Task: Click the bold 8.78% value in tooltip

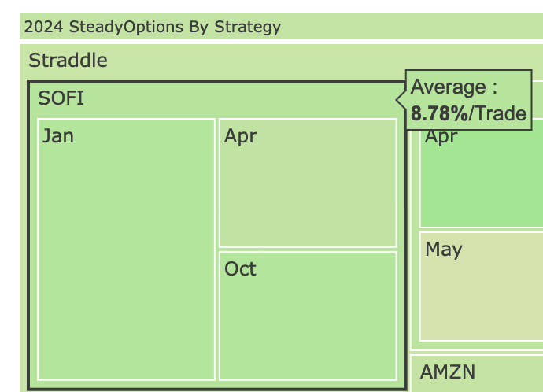Action: coord(439,113)
